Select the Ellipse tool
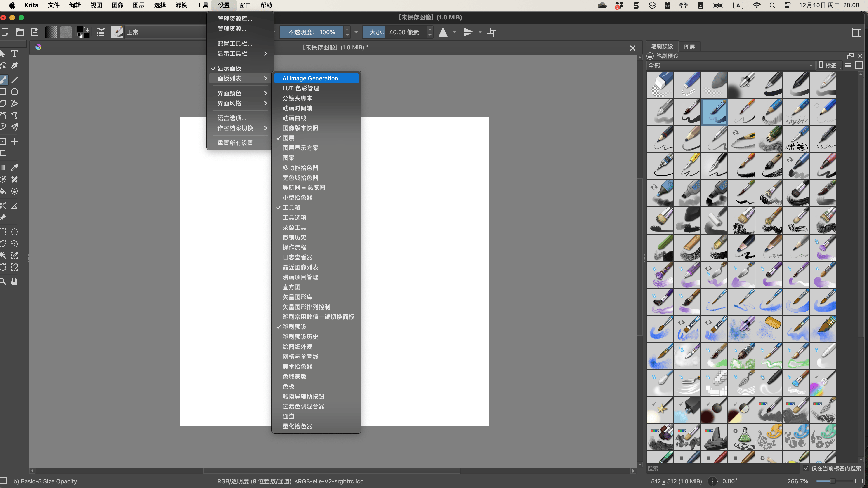The width and height of the screenshot is (868, 488). pos(14,92)
